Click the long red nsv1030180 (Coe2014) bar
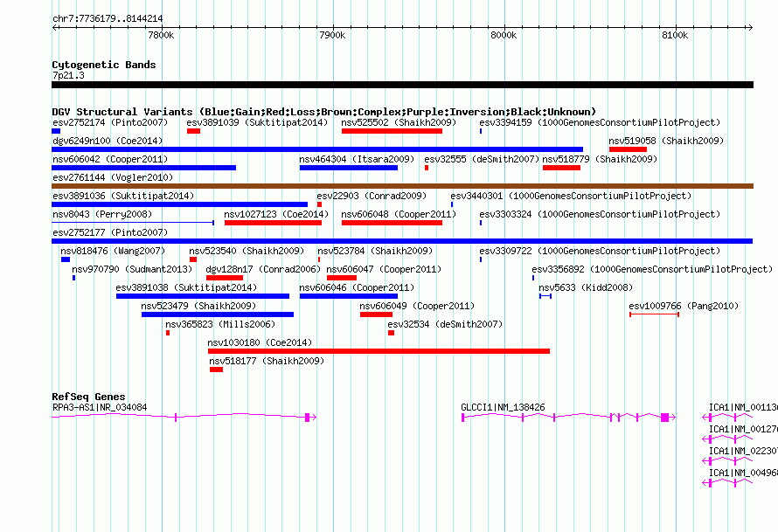The image size is (778, 532). point(379,351)
